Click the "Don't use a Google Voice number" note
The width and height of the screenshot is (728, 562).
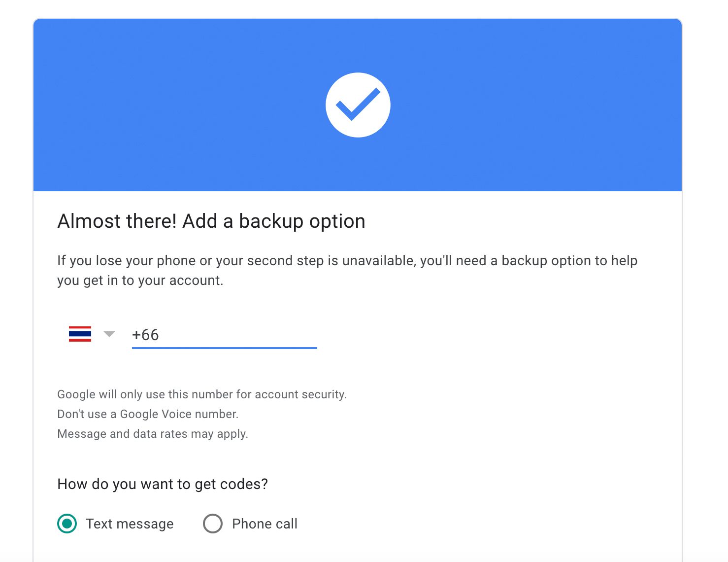148,414
